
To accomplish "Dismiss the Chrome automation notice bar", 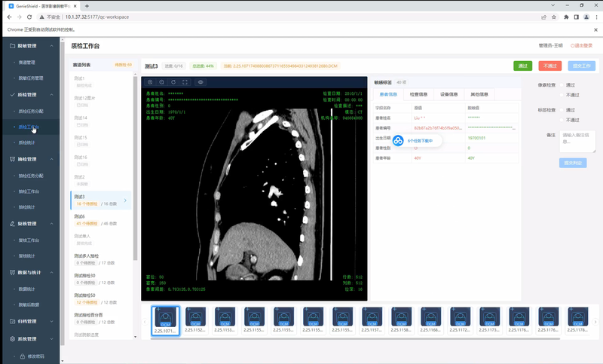I will click(595, 29).
